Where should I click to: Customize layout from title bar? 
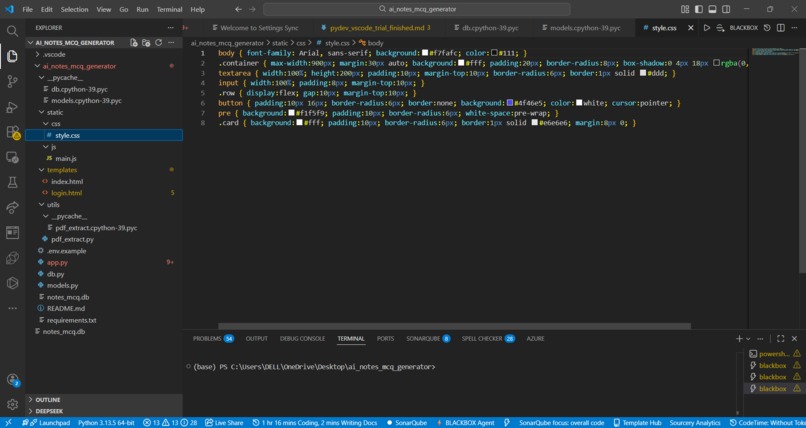pos(685,9)
